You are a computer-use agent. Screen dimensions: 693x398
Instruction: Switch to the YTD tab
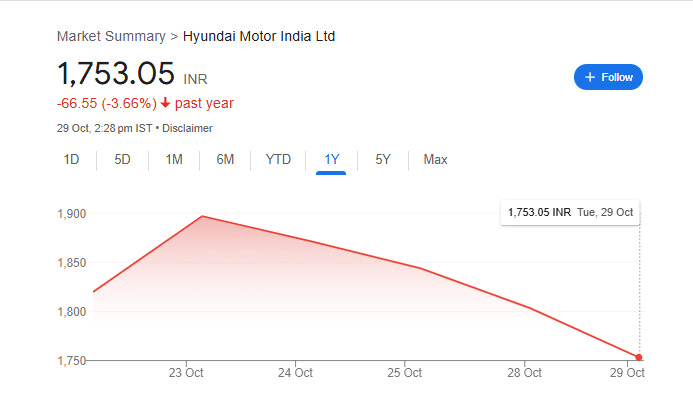click(278, 159)
